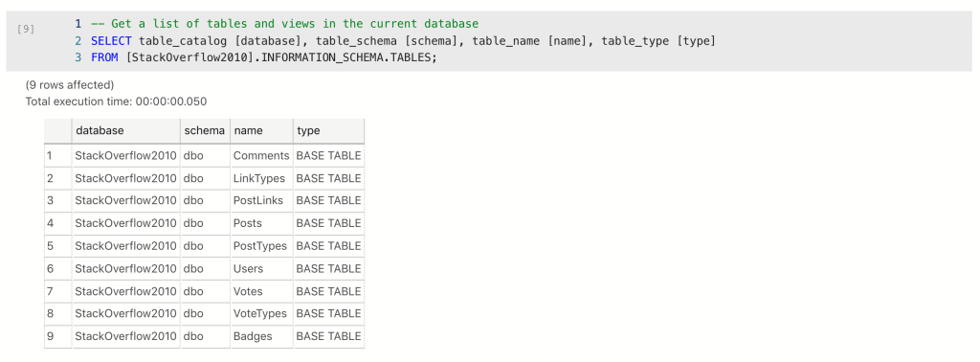980x362 pixels.
Task: Click the 'PostLinks' name cell
Action: click(x=261, y=201)
